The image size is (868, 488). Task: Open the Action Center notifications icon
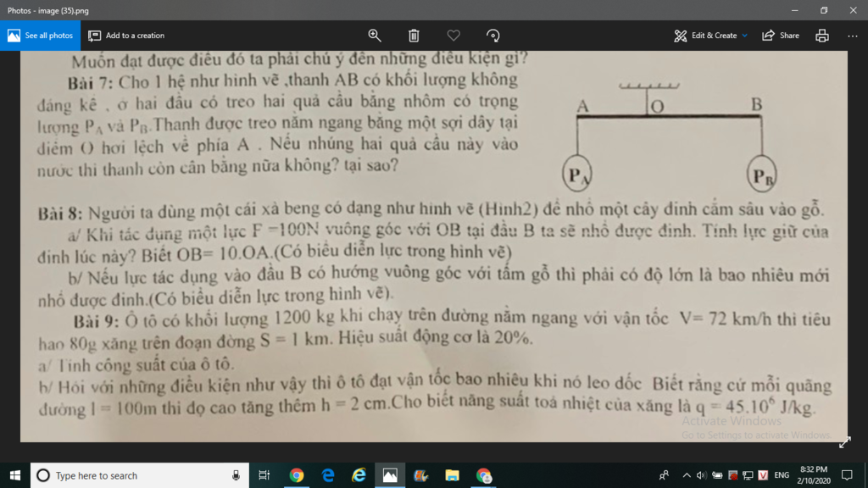(847, 475)
